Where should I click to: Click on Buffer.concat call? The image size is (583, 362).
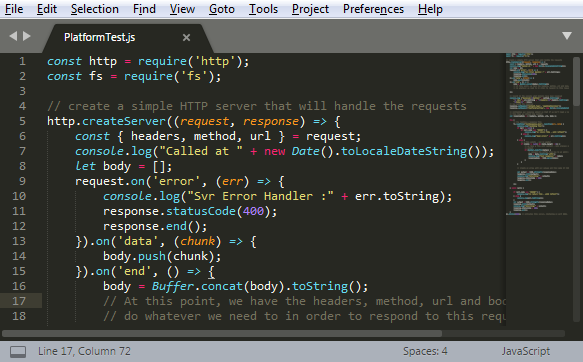tap(197, 287)
